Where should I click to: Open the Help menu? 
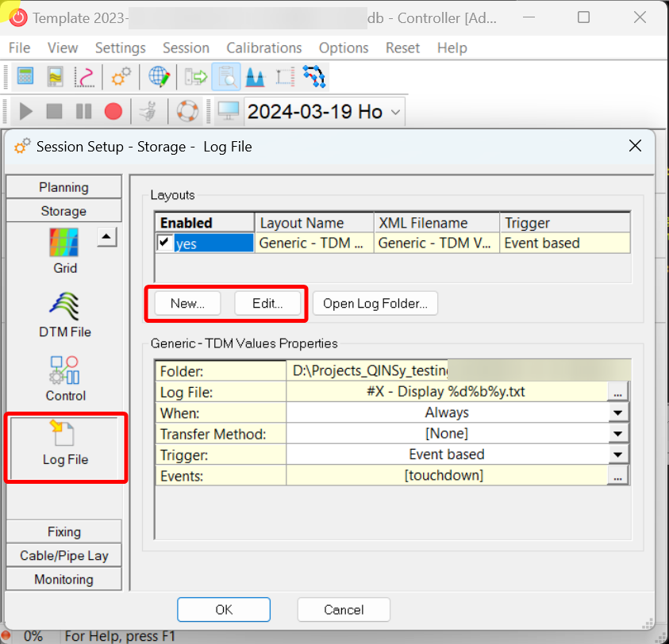click(x=452, y=48)
